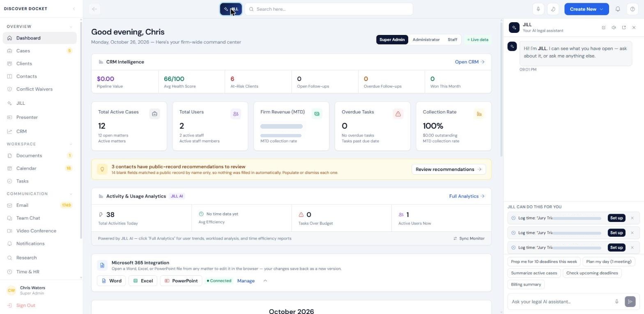644x314 pixels.
Task: Open Full Analytics link
Action: point(467,196)
